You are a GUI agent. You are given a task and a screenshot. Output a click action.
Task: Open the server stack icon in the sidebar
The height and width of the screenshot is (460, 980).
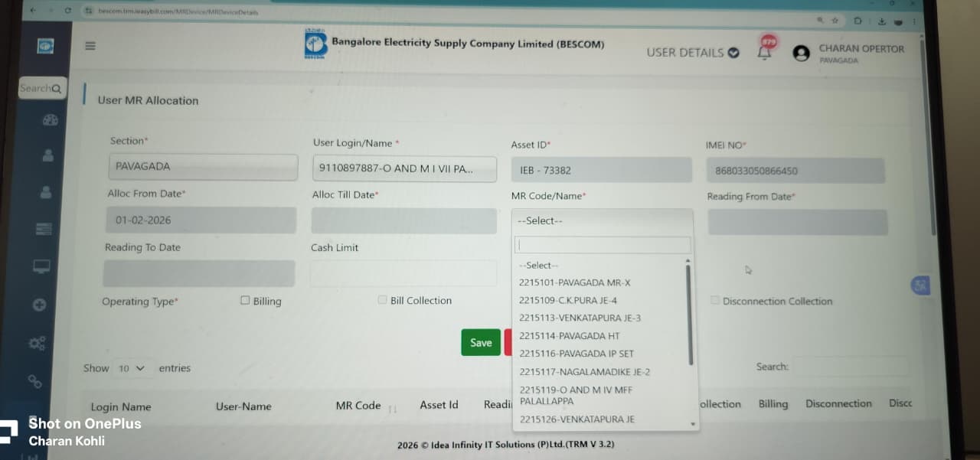[44, 229]
